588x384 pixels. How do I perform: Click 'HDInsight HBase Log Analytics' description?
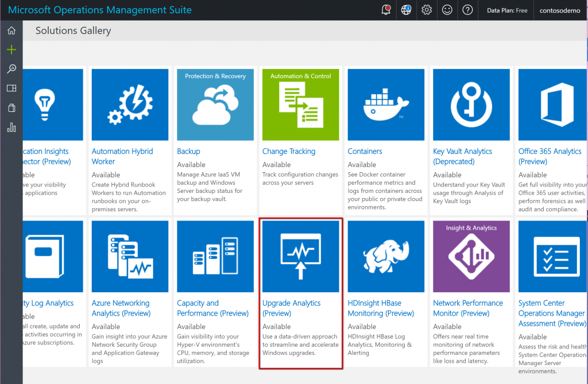coord(380,344)
